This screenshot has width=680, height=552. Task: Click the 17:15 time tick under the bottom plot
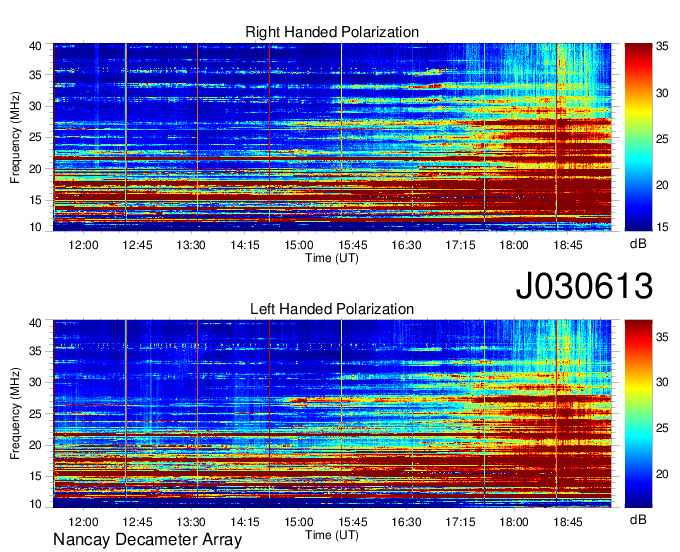(460, 522)
